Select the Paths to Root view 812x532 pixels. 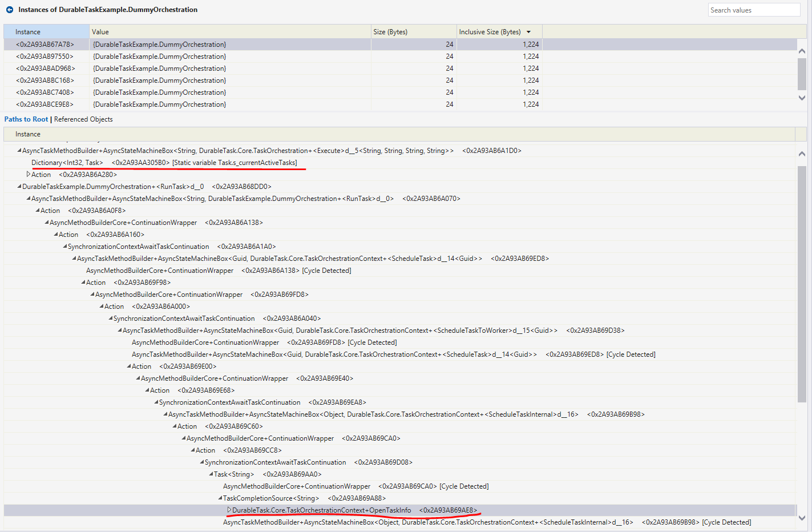pyautogui.click(x=26, y=119)
